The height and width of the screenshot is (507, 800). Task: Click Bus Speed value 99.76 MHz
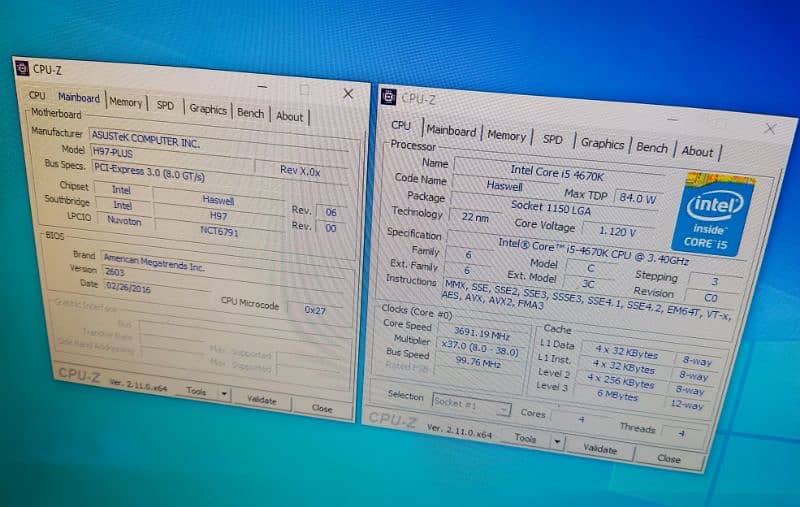[478, 363]
